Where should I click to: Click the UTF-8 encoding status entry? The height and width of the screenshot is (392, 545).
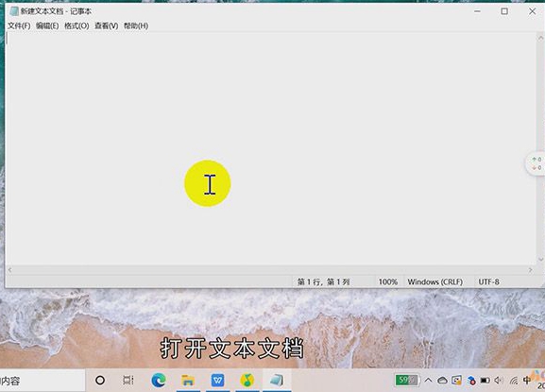[488, 281]
